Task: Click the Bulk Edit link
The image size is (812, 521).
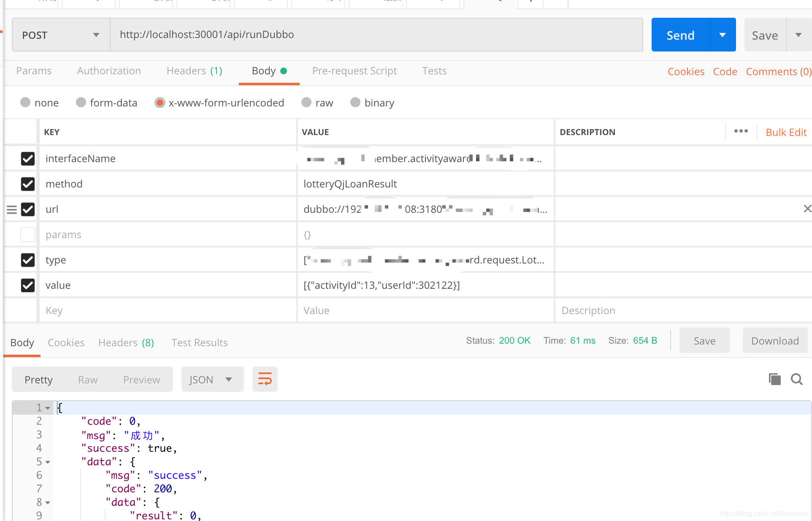Action: tap(786, 132)
